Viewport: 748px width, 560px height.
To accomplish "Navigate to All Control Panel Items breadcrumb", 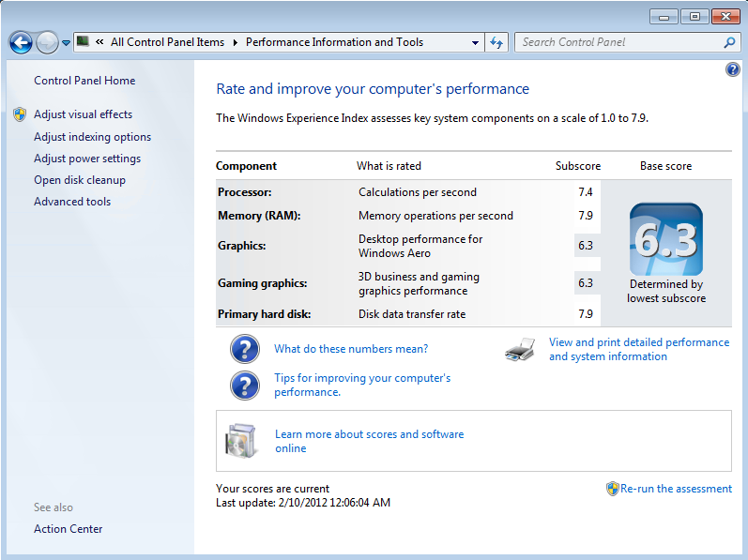I will click(167, 42).
